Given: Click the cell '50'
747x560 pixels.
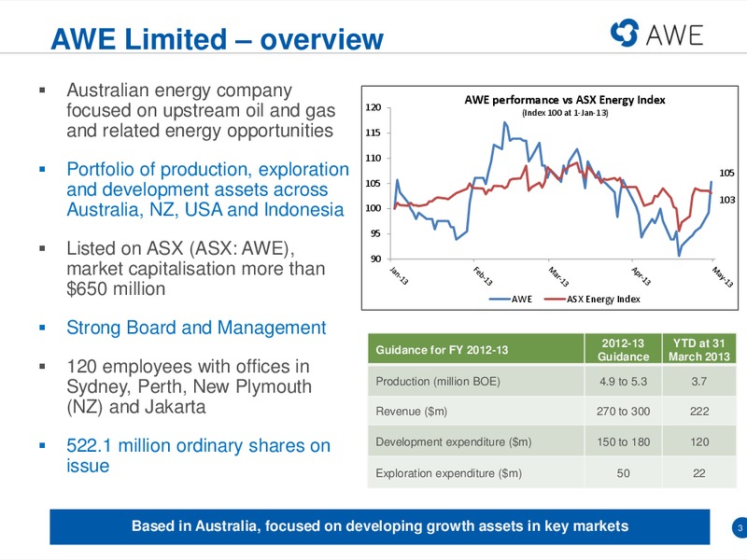Looking at the screenshot, I should (x=623, y=473).
